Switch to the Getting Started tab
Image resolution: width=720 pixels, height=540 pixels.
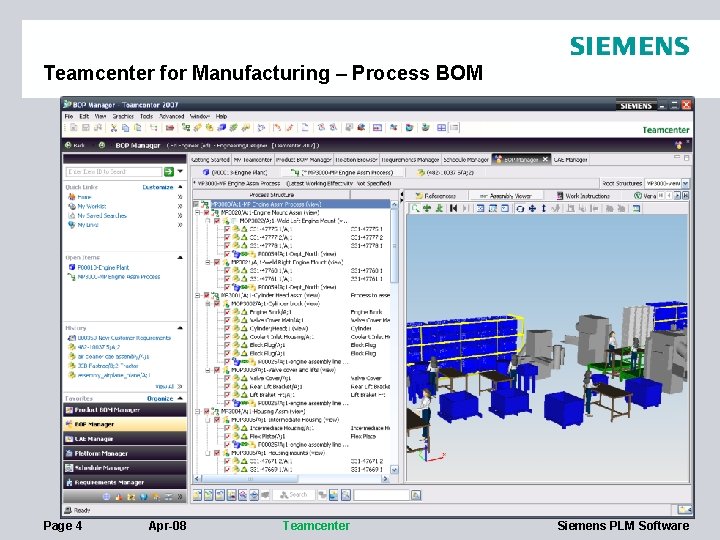(211, 159)
